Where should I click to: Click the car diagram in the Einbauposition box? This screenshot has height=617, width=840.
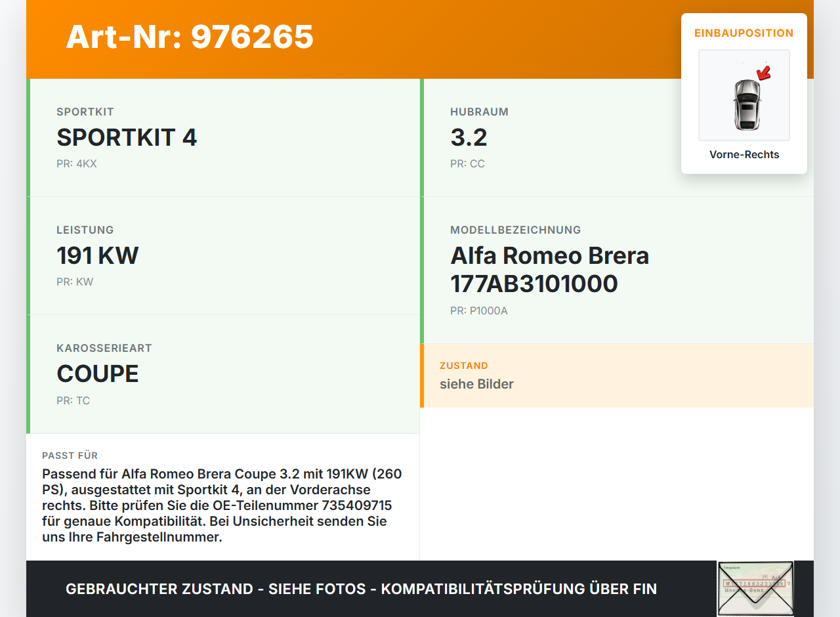point(744,95)
